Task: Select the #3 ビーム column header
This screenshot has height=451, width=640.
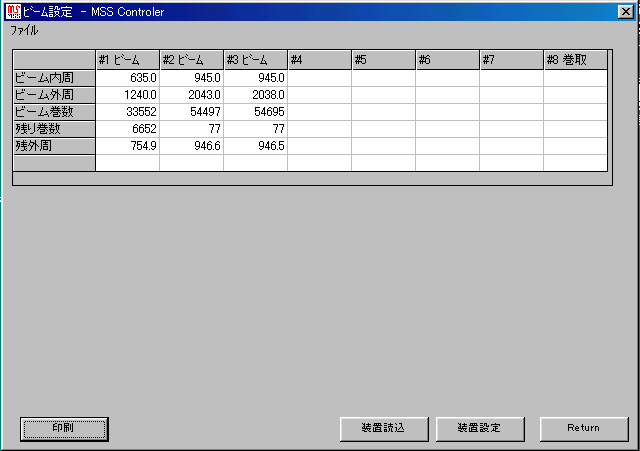Action: pyautogui.click(x=255, y=60)
